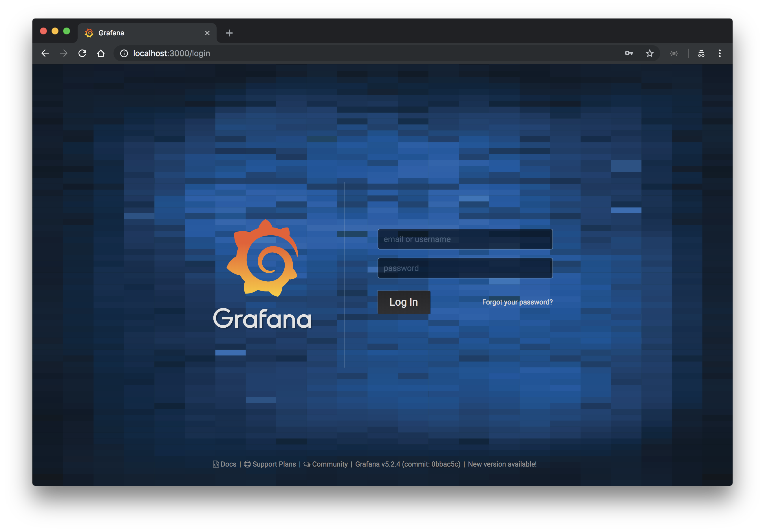Reload the Grafana login page
The height and width of the screenshot is (532, 765).
point(82,53)
